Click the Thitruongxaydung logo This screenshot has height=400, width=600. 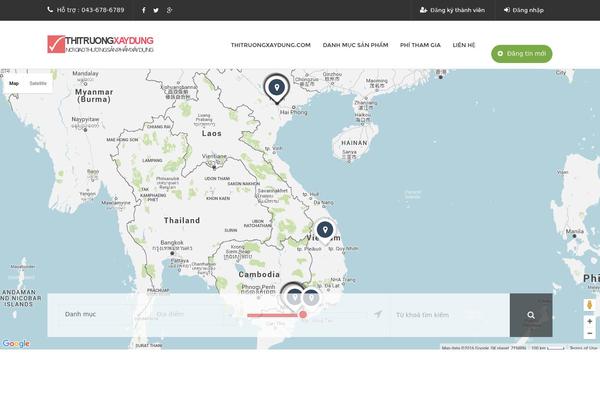tap(100, 44)
